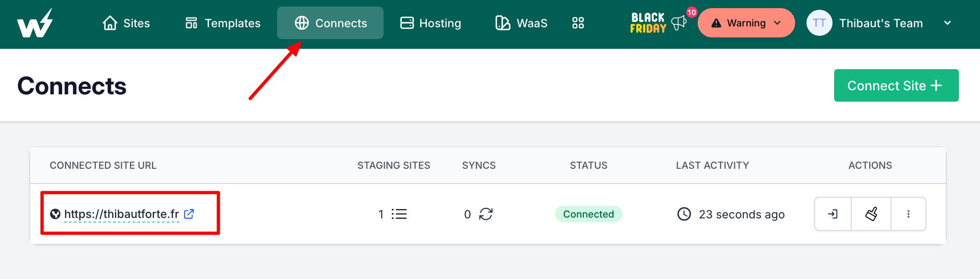Open the WaaS section

521,23
